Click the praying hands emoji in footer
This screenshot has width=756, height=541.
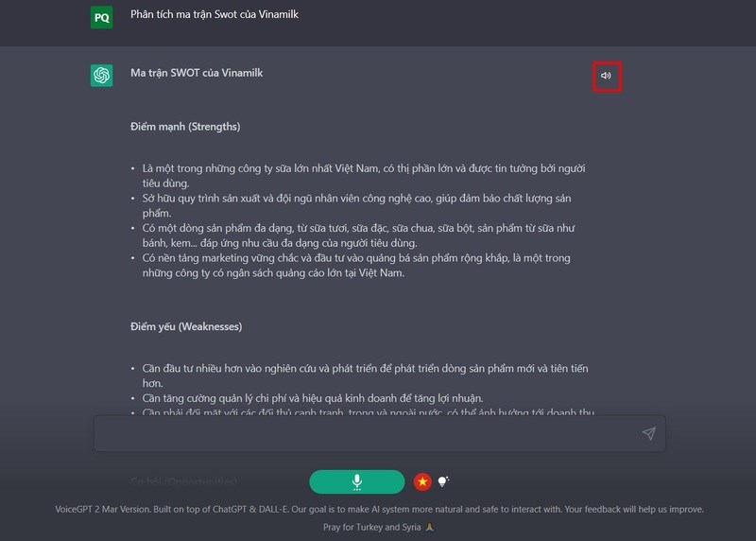[x=430, y=527]
